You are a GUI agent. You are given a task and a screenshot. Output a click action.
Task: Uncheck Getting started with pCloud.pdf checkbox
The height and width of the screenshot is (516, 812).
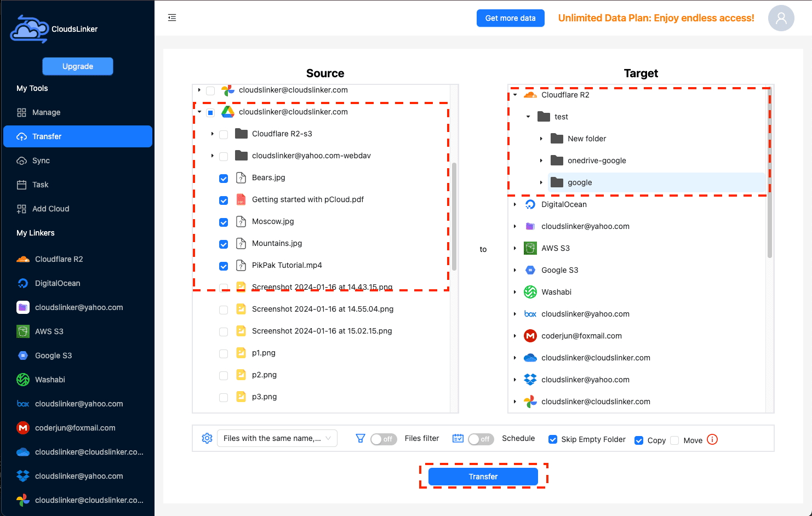coord(224,200)
